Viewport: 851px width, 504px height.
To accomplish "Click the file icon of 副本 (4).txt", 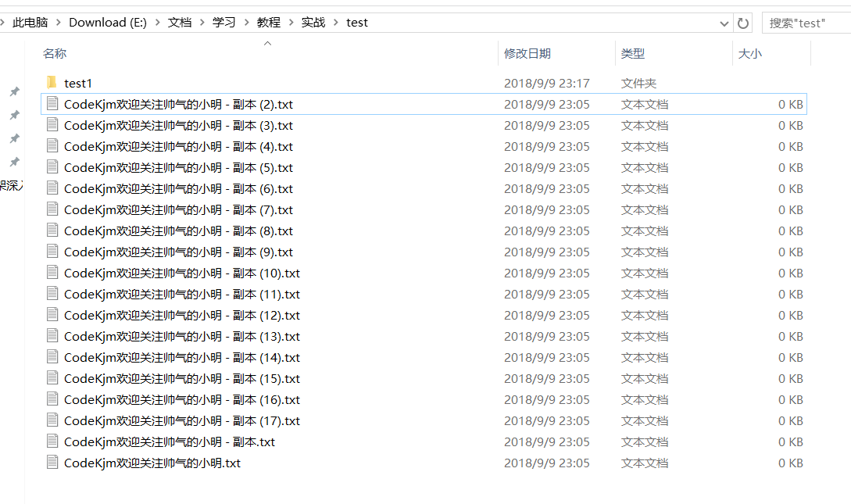I will [x=52, y=146].
